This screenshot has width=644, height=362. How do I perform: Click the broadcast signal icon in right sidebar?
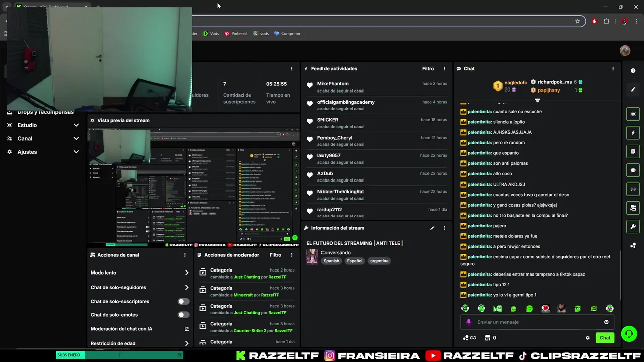pyautogui.click(x=633, y=189)
